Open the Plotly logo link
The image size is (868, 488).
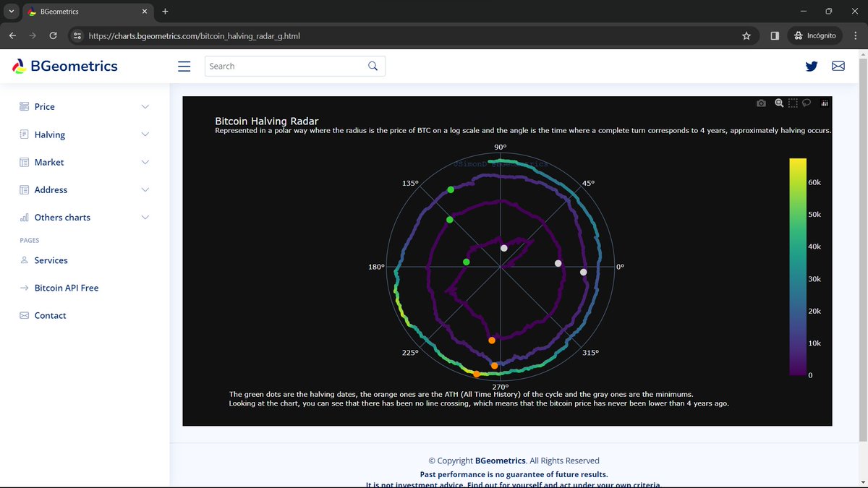pos(825,103)
